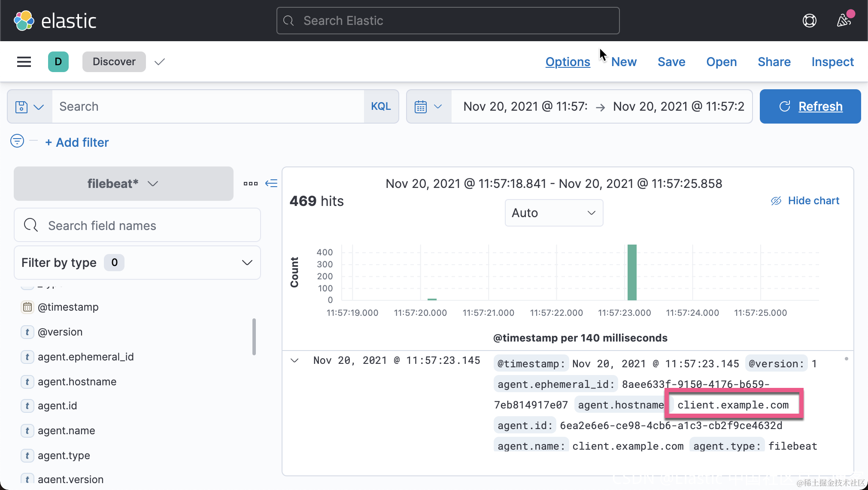The image size is (868, 490).
Task: Expand Filter by type dropdown
Action: click(x=137, y=263)
